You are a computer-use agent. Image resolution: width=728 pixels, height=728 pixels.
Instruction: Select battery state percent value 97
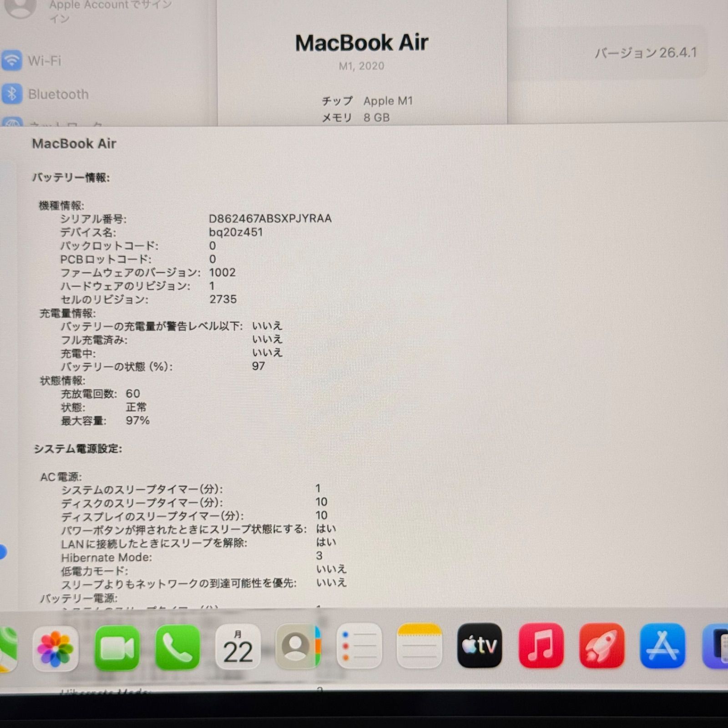click(x=258, y=366)
